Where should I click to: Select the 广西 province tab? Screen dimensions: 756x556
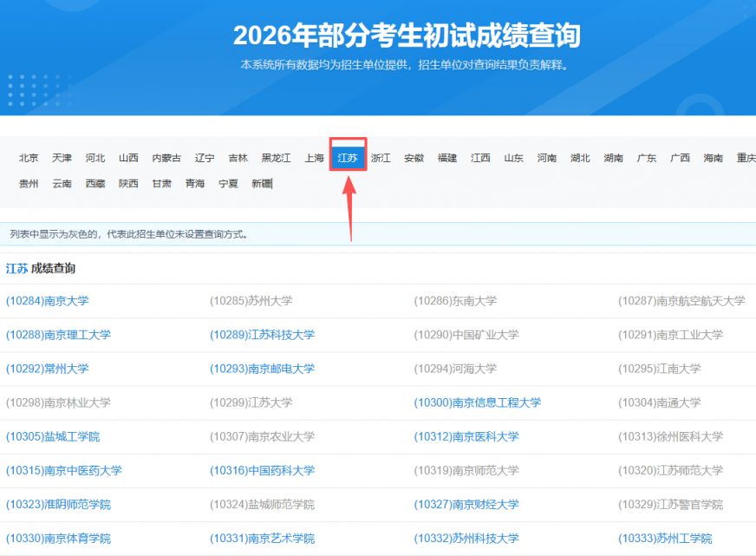point(680,158)
